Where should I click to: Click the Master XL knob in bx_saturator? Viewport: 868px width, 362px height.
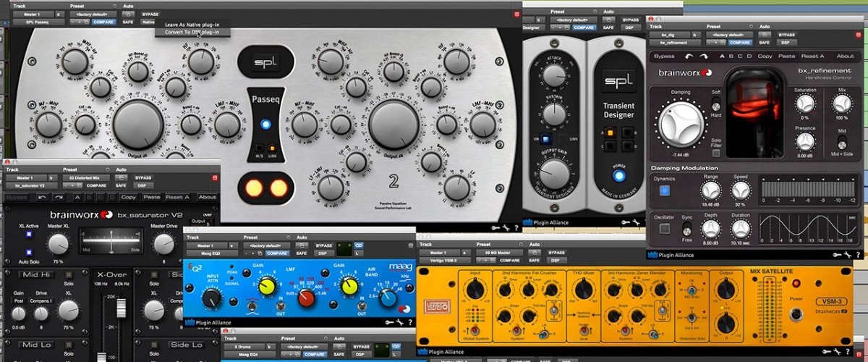click(x=58, y=245)
